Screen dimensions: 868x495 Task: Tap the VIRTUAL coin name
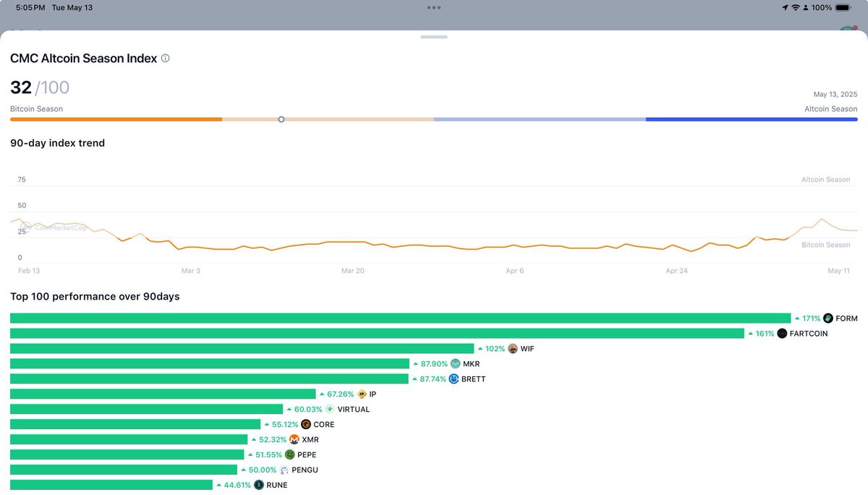point(354,410)
